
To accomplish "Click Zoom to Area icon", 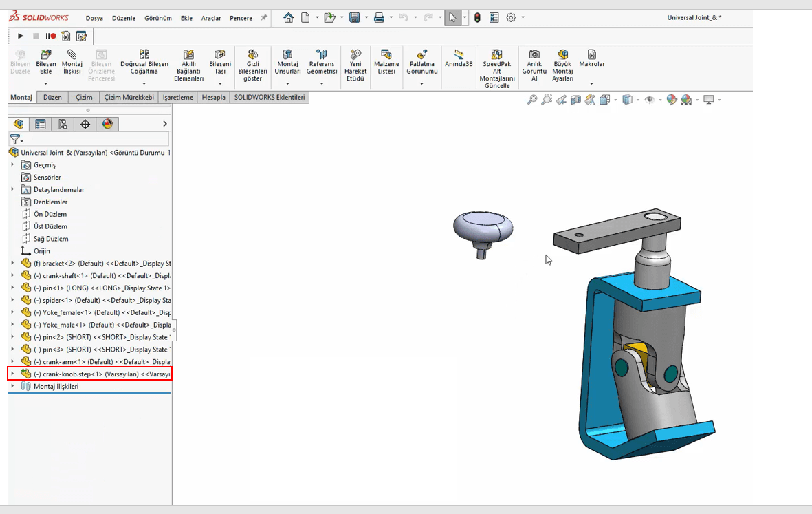I will [547, 100].
